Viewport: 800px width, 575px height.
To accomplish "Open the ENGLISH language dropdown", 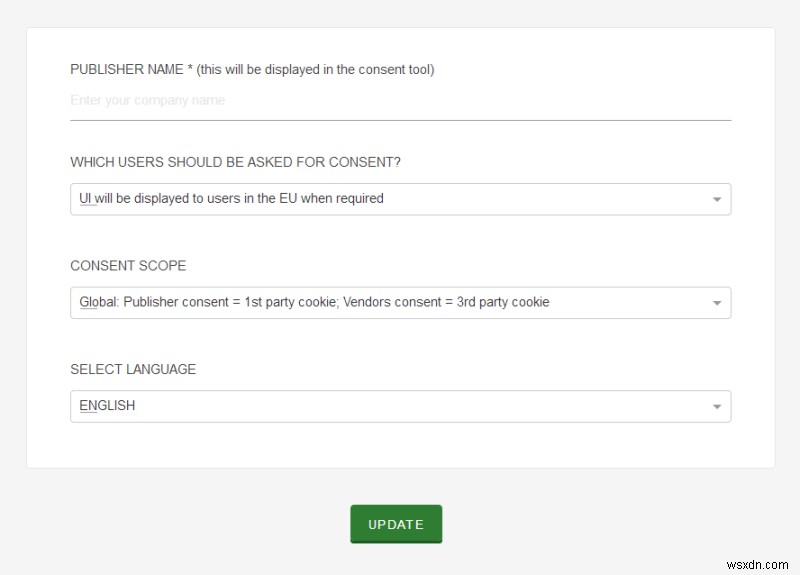I will [x=400, y=406].
